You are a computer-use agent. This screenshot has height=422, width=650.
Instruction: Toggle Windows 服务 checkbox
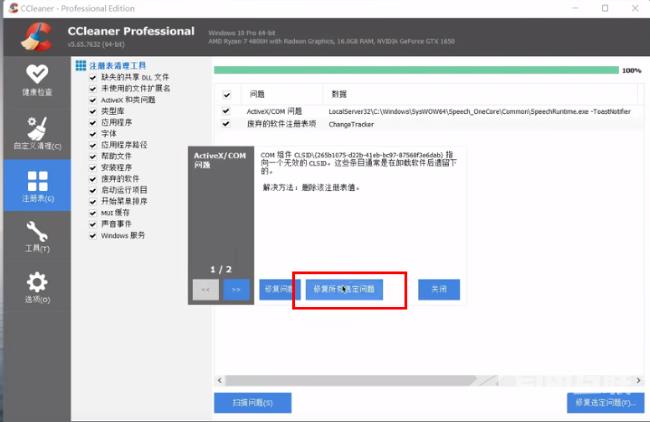[x=93, y=235]
